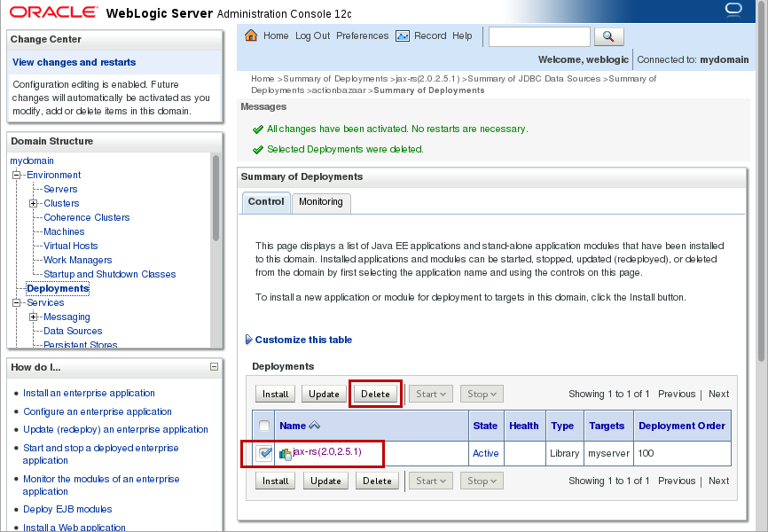Viewport: 768px width, 532px height.
Task: Click the Name column sort arrow icon
Action: click(315, 426)
